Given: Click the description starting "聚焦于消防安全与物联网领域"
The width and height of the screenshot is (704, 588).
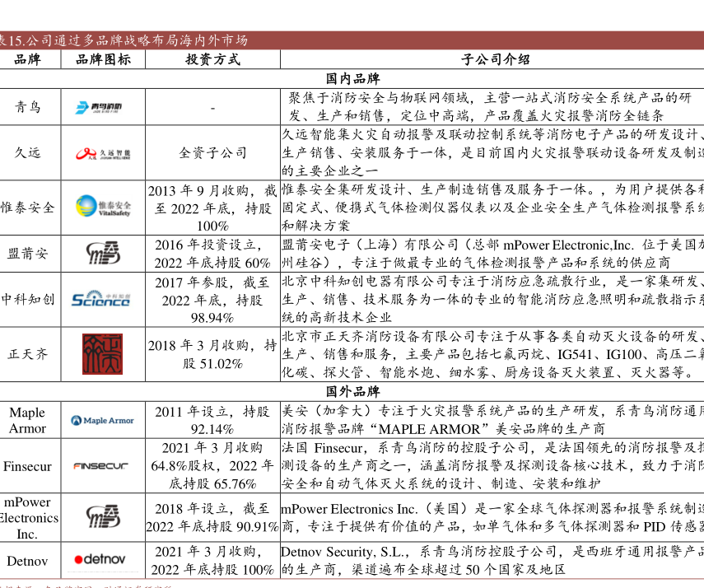Looking at the screenshot, I should 489,107.
